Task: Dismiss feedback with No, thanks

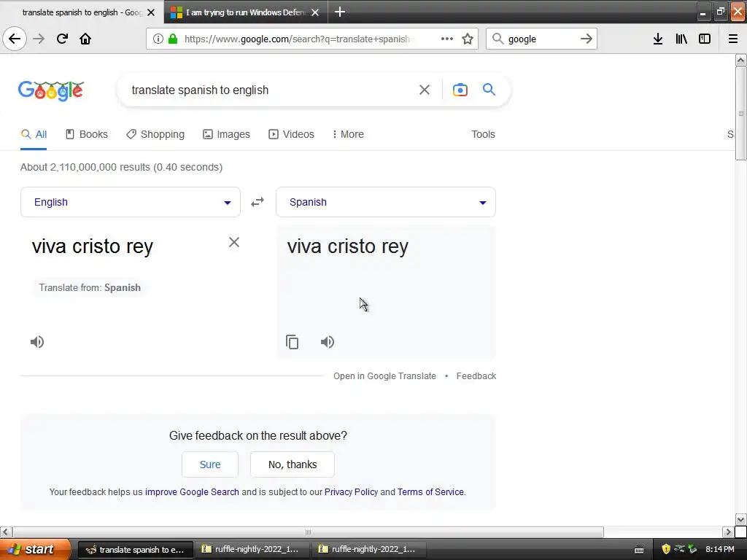Action: (293, 464)
